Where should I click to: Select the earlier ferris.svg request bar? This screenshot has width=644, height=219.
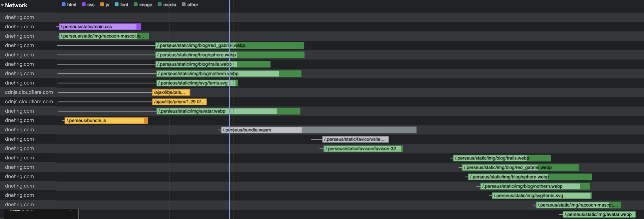[x=197, y=83]
